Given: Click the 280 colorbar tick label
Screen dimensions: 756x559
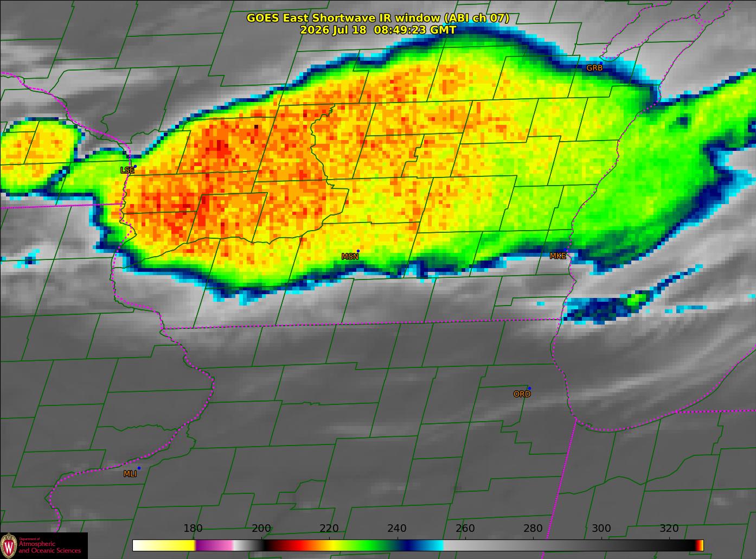Looking at the screenshot, I should (x=533, y=529).
